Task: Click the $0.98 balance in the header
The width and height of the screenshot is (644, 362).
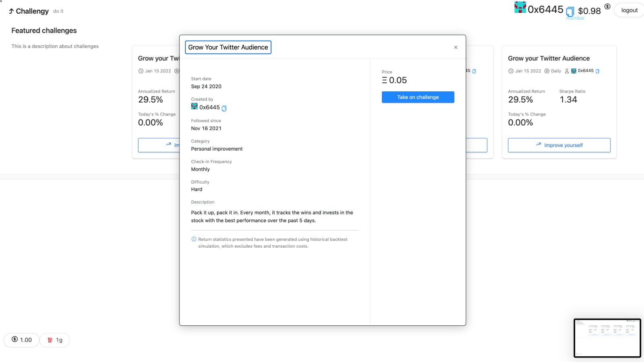Action: (x=589, y=11)
